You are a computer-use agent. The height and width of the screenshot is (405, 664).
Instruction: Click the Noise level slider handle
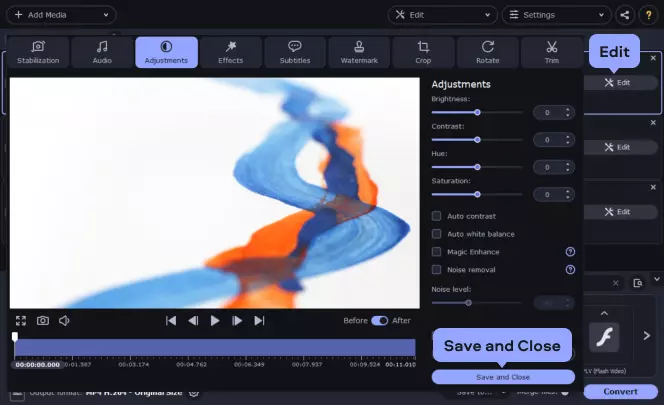pyautogui.click(x=468, y=303)
